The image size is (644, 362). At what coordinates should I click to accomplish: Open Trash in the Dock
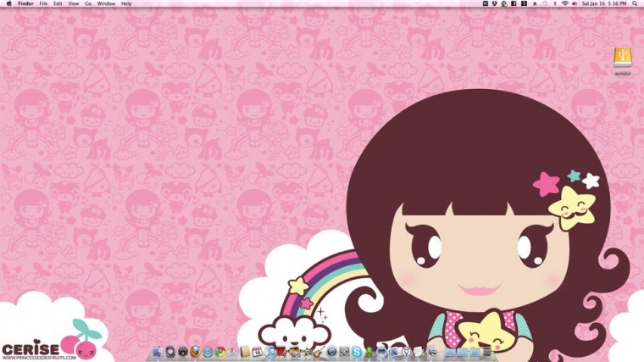click(487, 352)
